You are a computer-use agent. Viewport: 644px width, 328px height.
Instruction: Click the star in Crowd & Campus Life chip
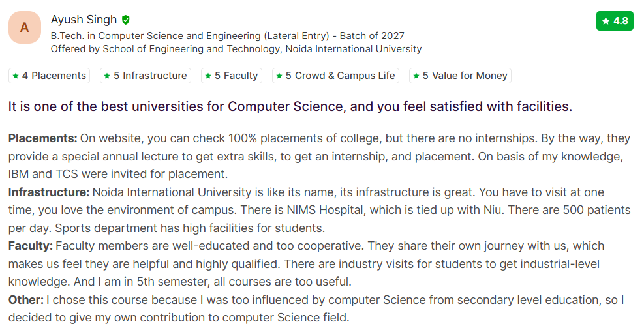click(279, 76)
